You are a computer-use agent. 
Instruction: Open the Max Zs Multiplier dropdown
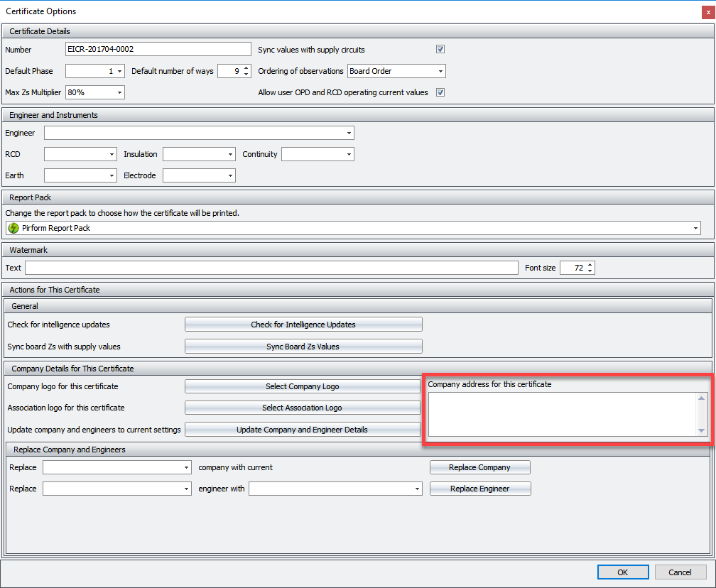point(119,92)
